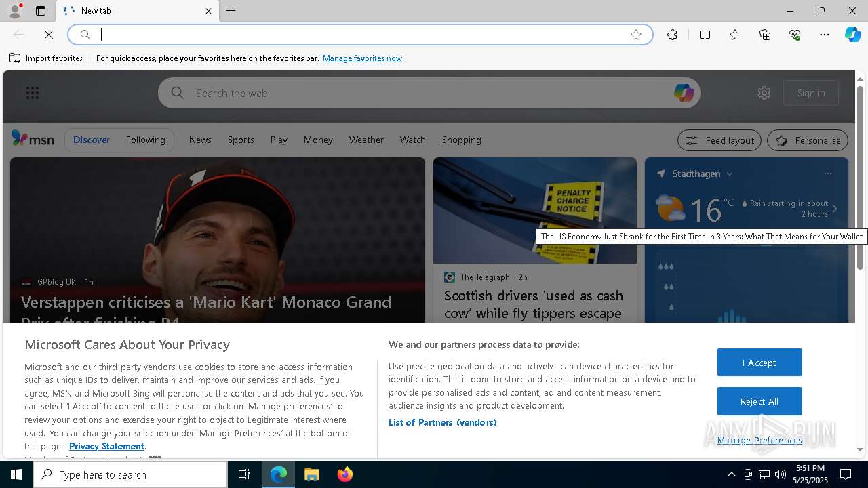
Task: Open the Sports section
Action: point(241,140)
